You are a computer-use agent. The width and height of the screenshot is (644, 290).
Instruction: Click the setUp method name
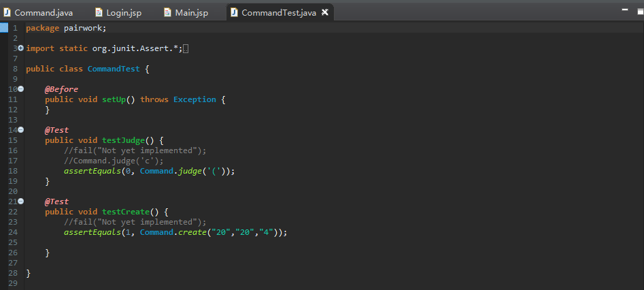[x=114, y=99]
